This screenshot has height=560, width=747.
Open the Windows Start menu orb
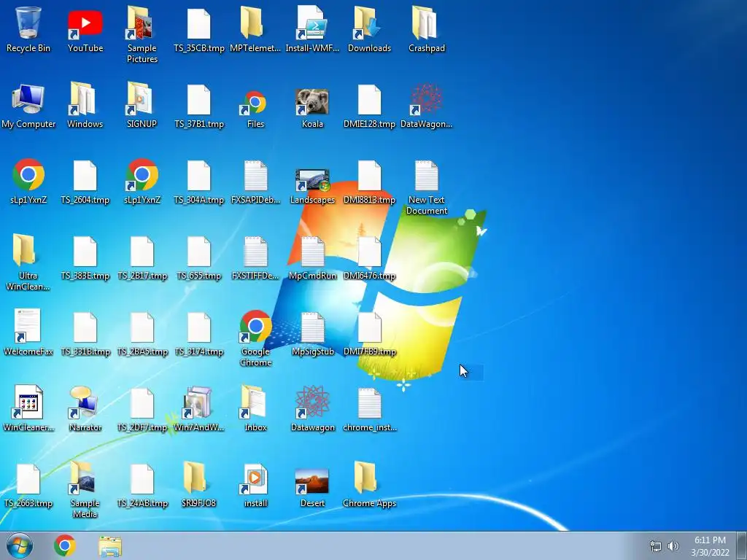click(20, 545)
